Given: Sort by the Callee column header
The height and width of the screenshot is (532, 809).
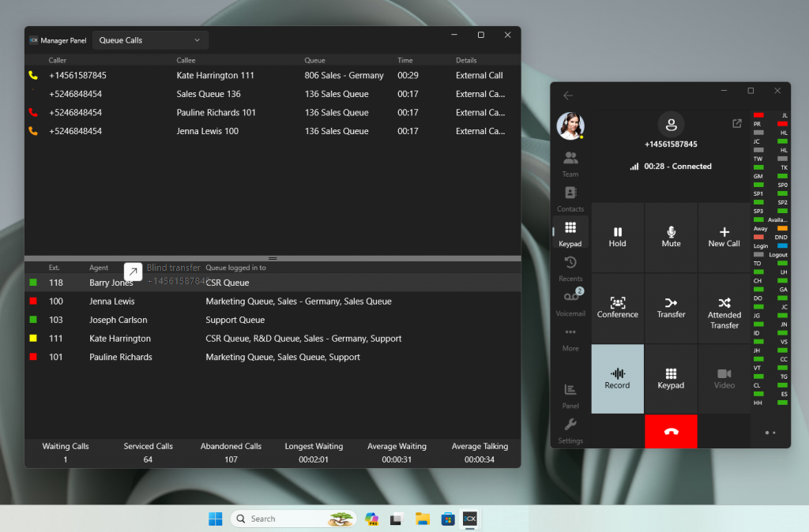Looking at the screenshot, I should [186, 60].
